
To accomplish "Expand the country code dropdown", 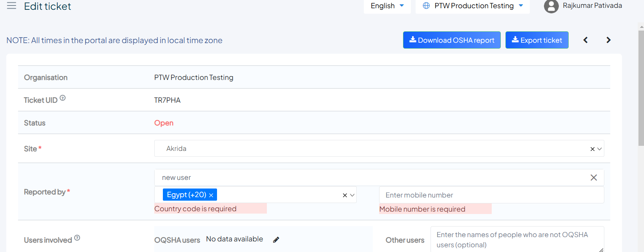I will point(352,195).
